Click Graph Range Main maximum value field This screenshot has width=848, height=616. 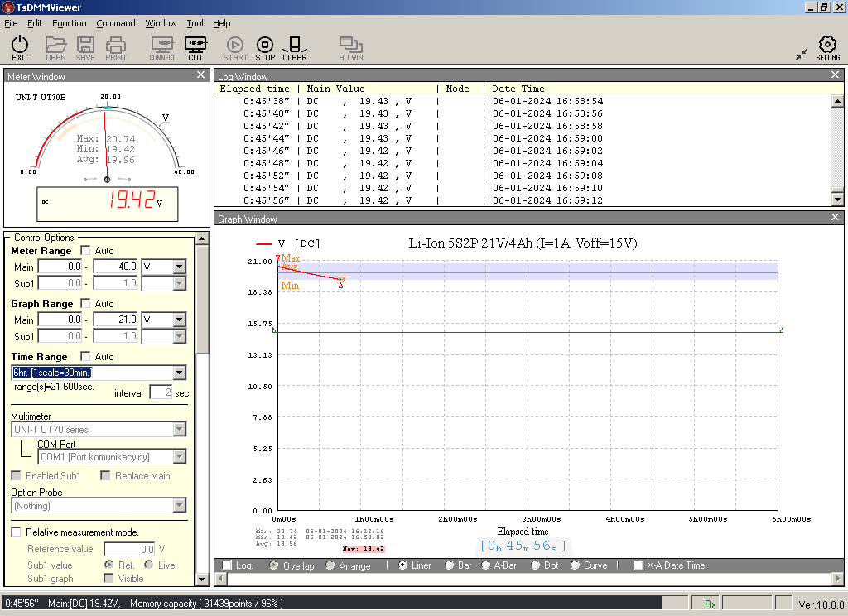(x=115, y=320)
